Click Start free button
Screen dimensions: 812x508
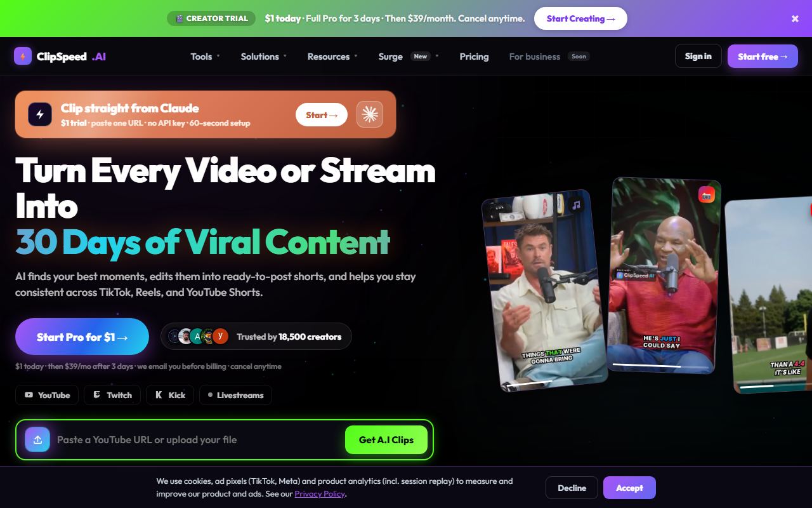[763, 56]
